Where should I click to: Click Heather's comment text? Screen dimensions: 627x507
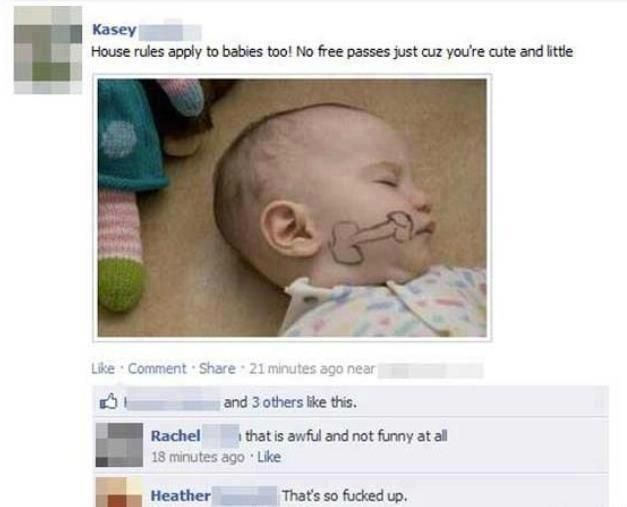tap(345, 496)
